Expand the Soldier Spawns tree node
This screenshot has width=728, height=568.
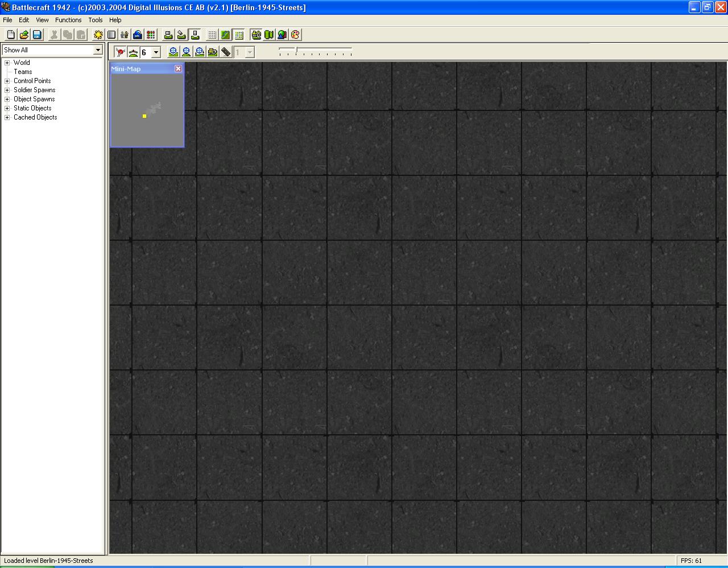pos(7,90)
